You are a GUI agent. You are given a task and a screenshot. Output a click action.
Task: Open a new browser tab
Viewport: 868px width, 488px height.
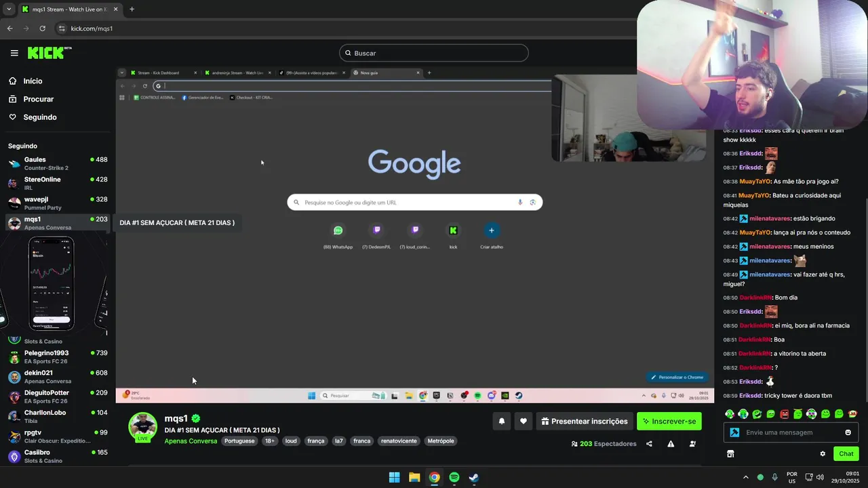132,9
